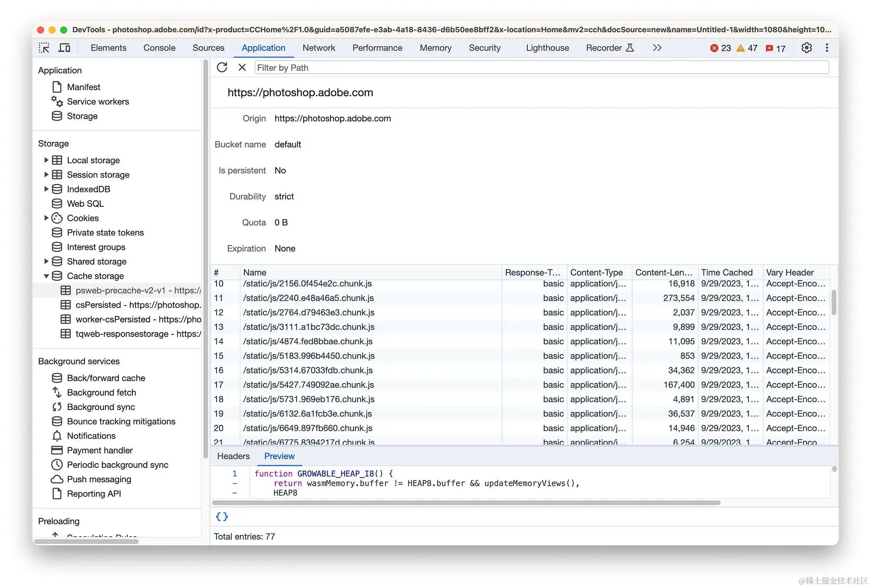This screenshot has width=871, height=588.
Task: Click the preview horizontal scrollbar
Action: tap(466, 503)
